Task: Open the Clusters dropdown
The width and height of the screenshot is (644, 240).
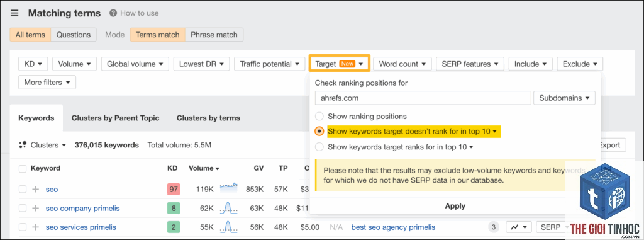Action: click(x=48, y=145)
